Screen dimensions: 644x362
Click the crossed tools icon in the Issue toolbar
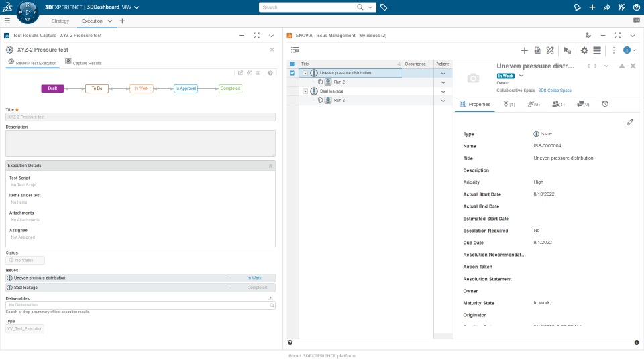(550, 50)
